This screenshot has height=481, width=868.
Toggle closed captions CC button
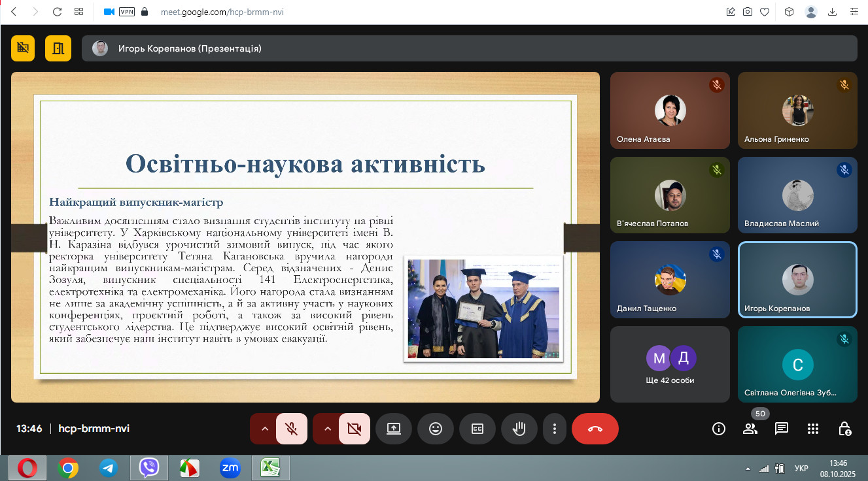tap(477, 429)
